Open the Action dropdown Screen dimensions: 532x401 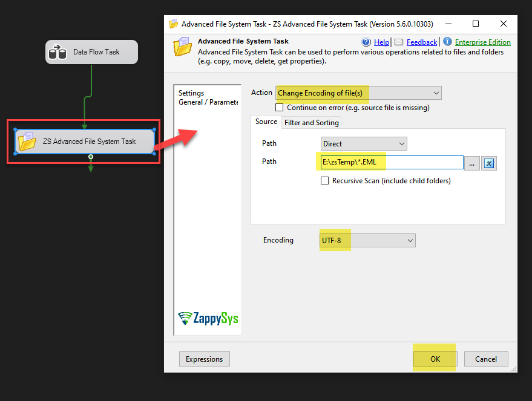click(x=358, y=93)
